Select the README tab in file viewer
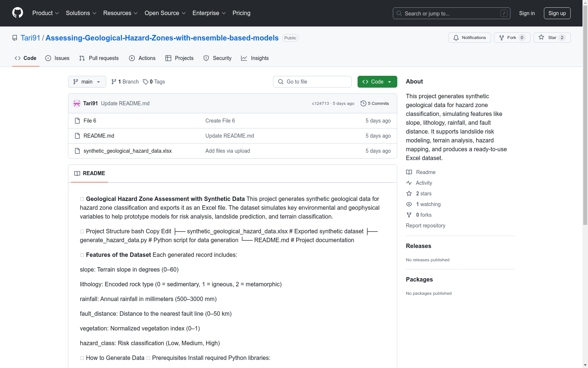Image resolution: width=588 pixels, height=368 pixels. coord(90,173)
